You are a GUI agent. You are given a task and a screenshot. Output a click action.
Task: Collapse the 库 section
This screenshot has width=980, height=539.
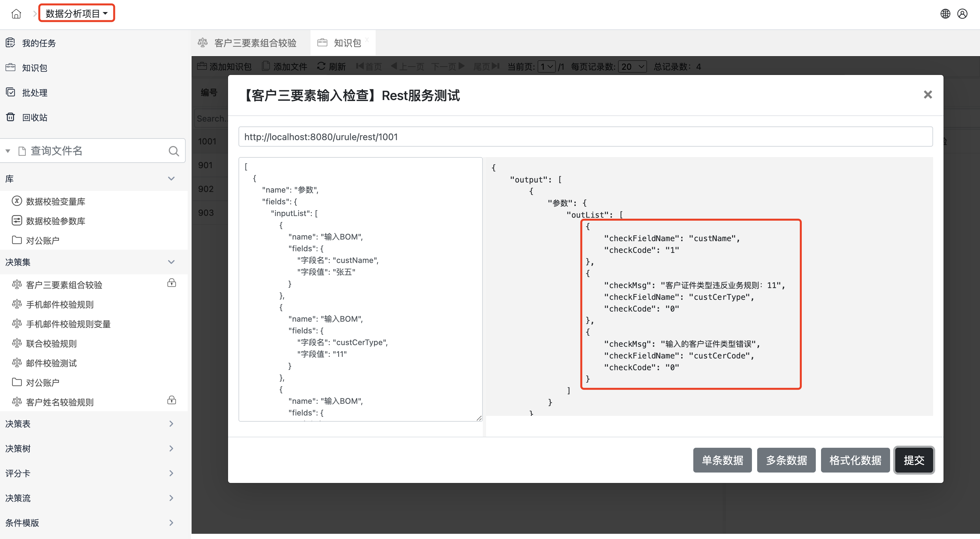[171, 179]
